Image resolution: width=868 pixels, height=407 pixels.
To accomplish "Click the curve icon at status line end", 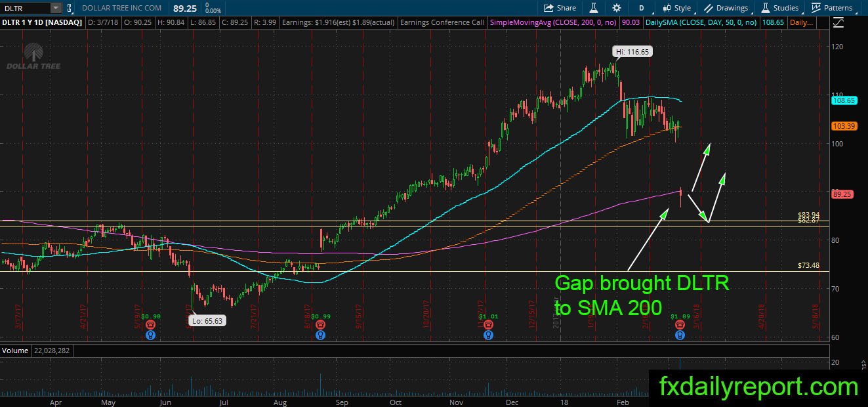I will click(x=838, y=22).
